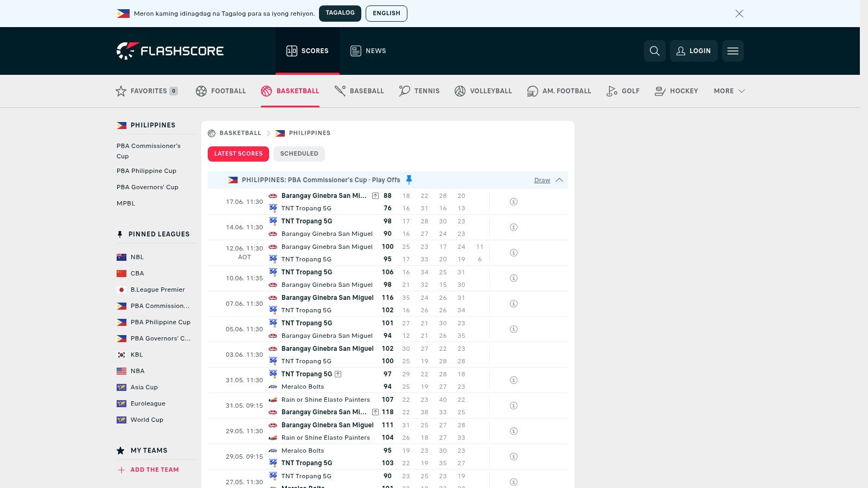Click the golf sport icon
The height and width of the screenshot is (488, 868).
click(612, 91)
